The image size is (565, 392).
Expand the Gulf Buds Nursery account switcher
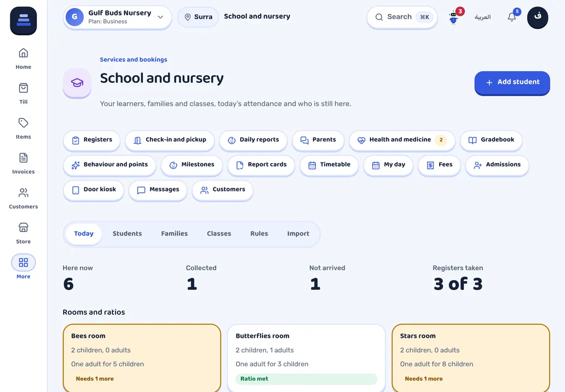(117, 17)
